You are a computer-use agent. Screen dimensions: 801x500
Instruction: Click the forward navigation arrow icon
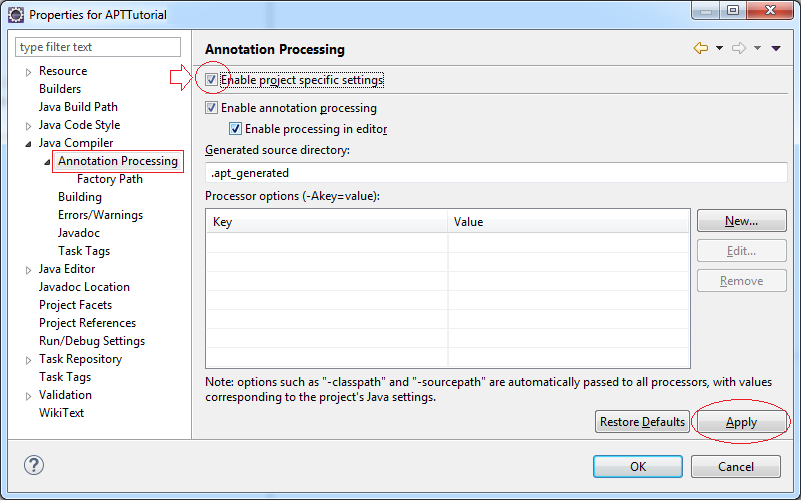click(x=739, y=48)
